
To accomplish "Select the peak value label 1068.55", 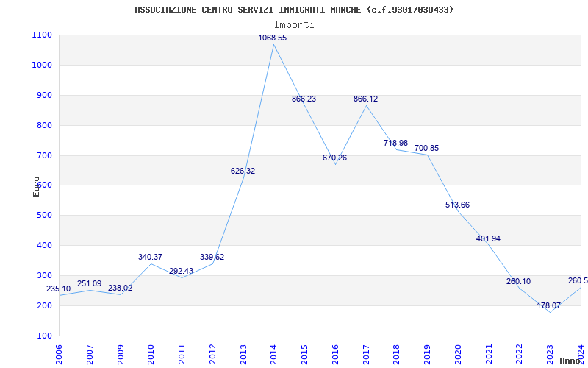I will point(273,38).
